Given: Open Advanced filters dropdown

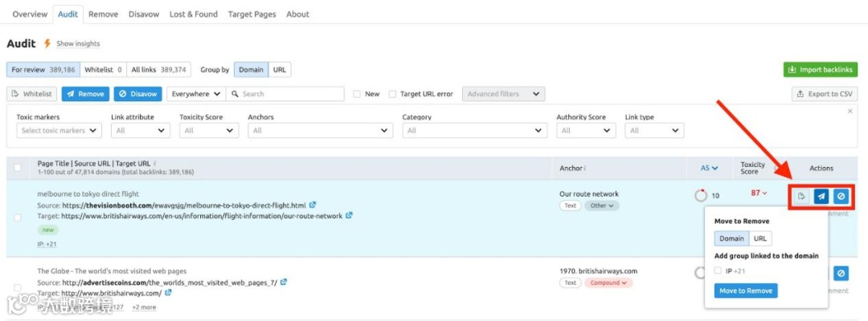Looking at the screenshot, I should point(503,94).
